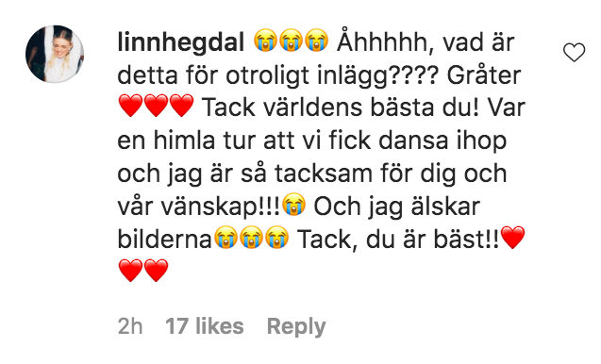
Task: Click the 2h timestamp
Action: [x=130, y=326]
